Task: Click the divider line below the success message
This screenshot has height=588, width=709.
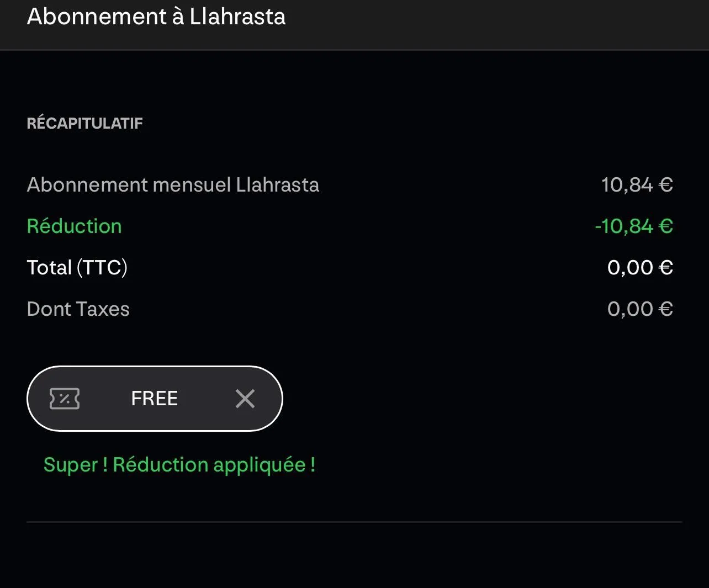Action: [x=354, y=522]
